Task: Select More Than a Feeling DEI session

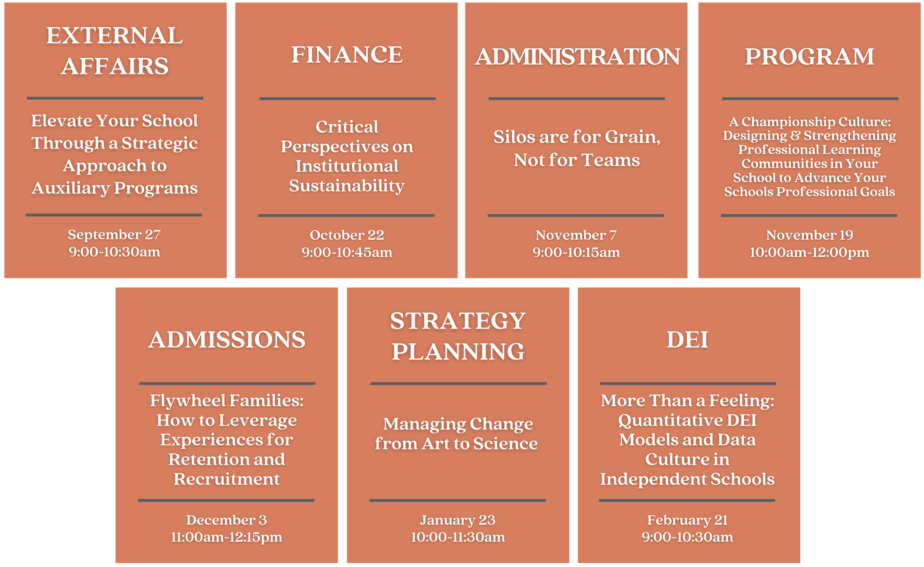Action: point(687,439)
